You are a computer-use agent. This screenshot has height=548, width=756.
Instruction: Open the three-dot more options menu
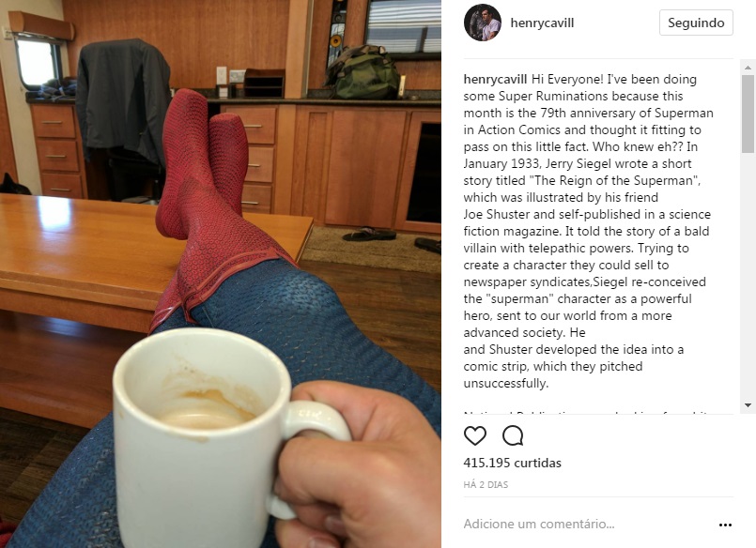725,525
